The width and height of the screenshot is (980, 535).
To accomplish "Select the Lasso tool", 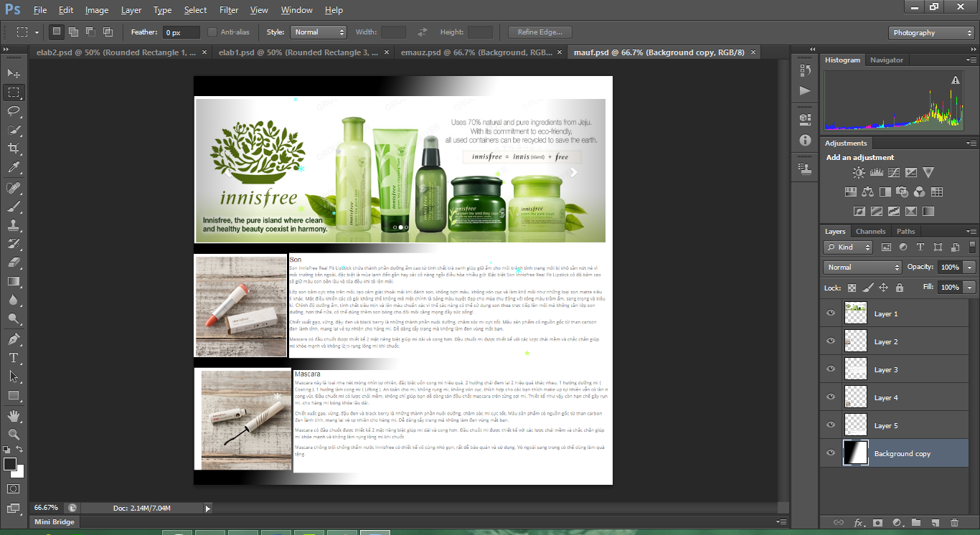I will tap(14, 110).
